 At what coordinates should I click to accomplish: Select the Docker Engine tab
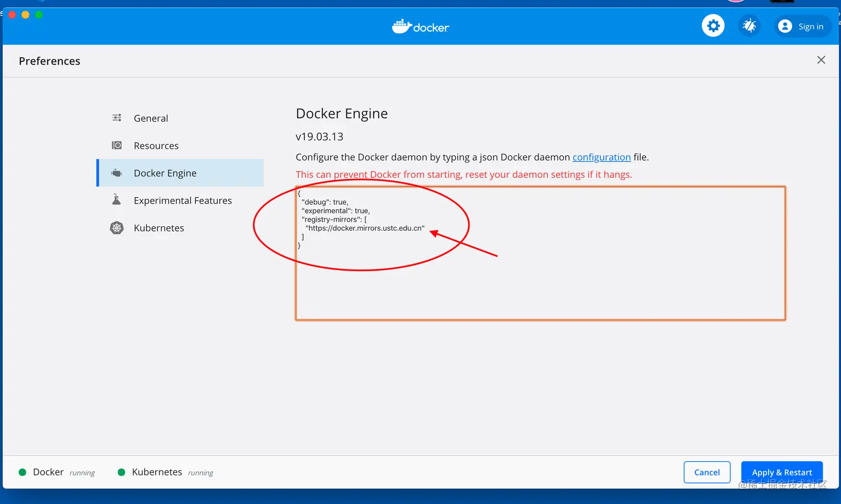180,173
